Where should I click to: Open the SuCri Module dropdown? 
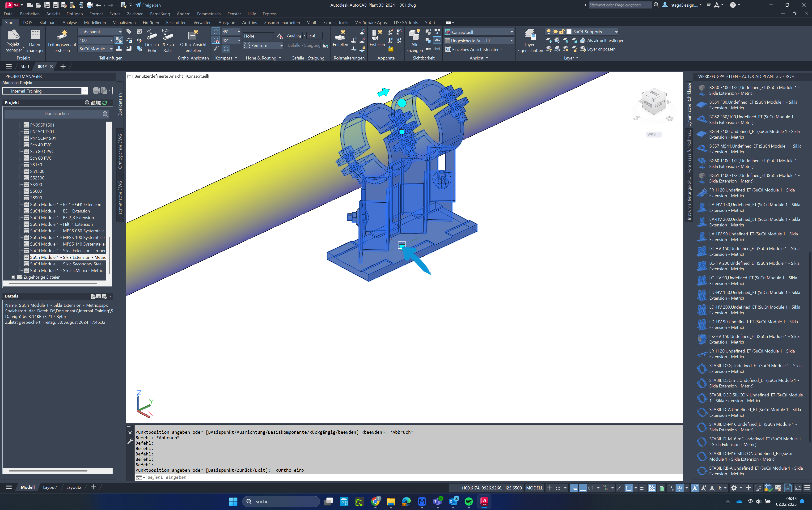pyautogui.click(x=96, y=49)
